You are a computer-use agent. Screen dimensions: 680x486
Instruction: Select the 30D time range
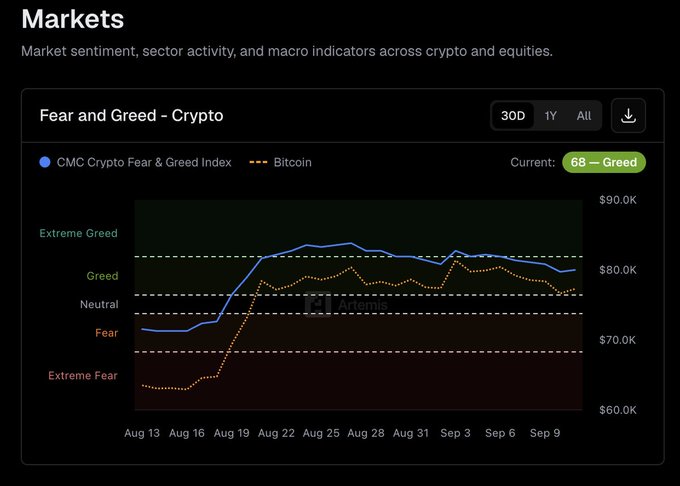[x=513, y=116]
